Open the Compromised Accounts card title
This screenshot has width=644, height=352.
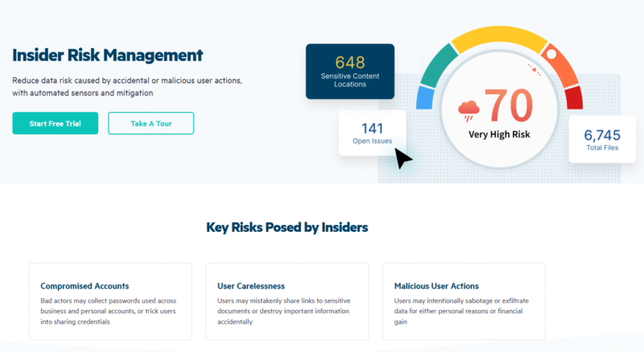pos(85,286)
